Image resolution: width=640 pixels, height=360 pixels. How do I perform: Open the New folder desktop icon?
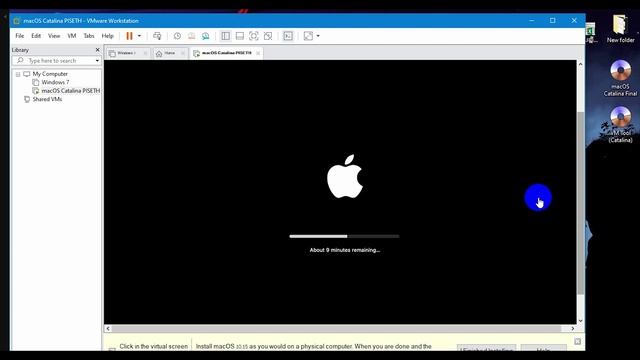pos(620,29)
